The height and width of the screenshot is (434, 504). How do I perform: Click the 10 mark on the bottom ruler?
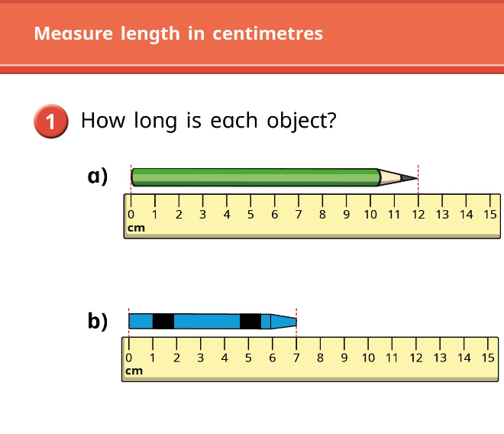(368, 358)
